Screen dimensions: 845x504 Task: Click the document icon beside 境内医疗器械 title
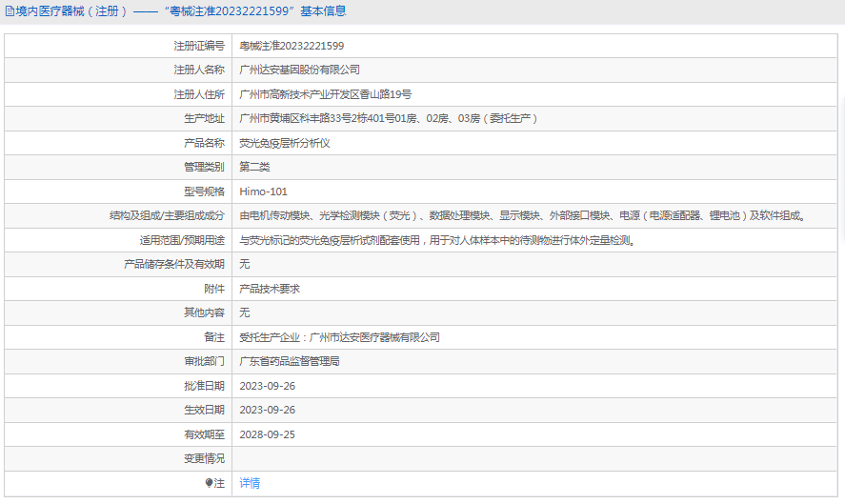tap(10, 11)
